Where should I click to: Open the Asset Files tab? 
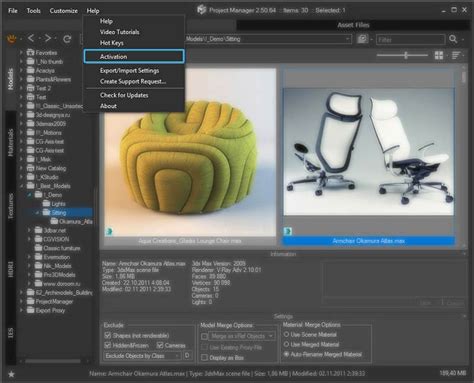[353, 25]
